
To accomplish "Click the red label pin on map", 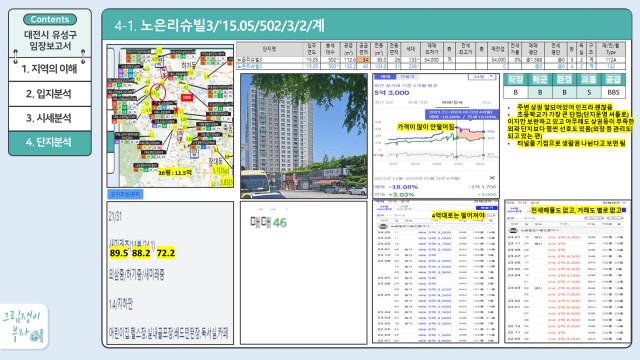I will point(187,98).
